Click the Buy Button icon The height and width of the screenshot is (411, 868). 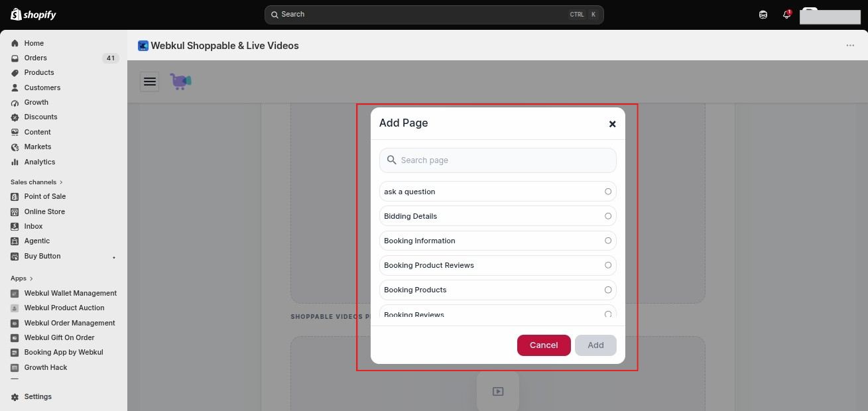(x=15, y=257)
